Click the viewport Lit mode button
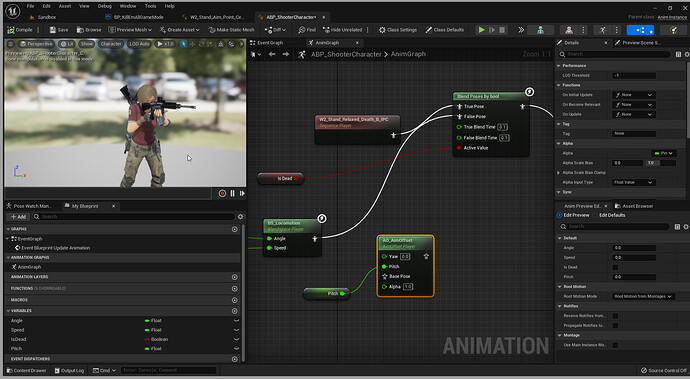Image resolution: width=690 pixels, height=379 pixels. pyautogui.click(x=66, y=44)
